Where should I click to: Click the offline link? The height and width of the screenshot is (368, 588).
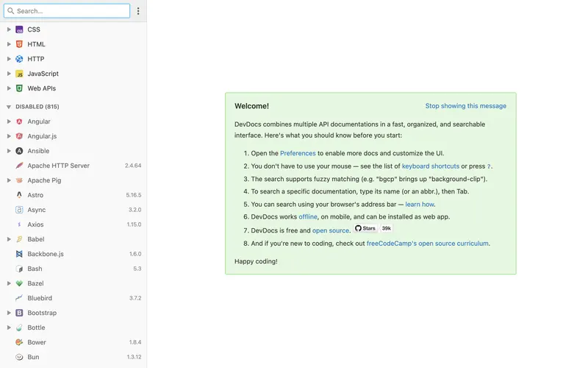point(308,216)
